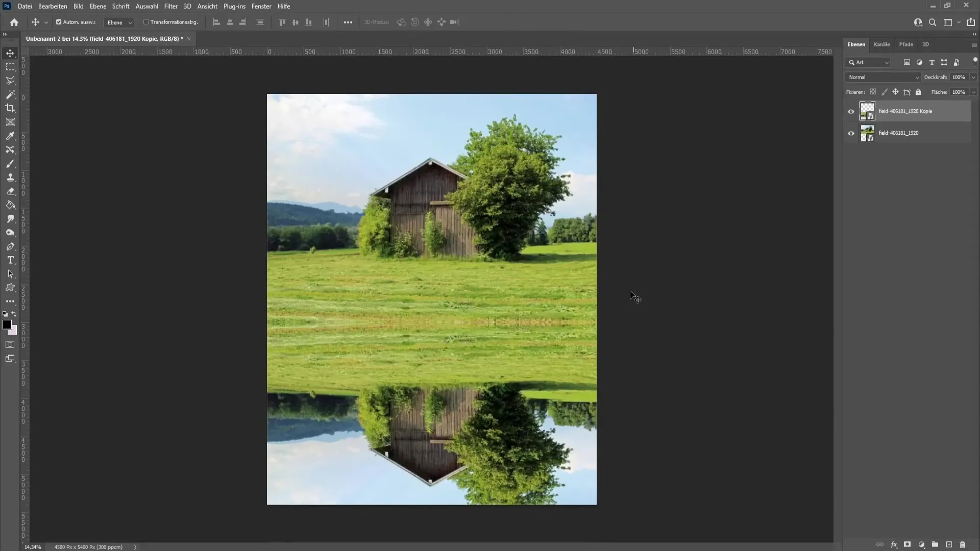The image size is (980, 551).
Task: Select the Move tool in toolbar
Action: 10,52
